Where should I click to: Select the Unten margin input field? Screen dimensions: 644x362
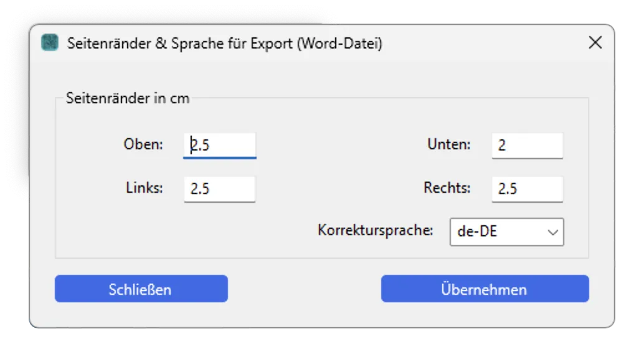tap(528, 145)
